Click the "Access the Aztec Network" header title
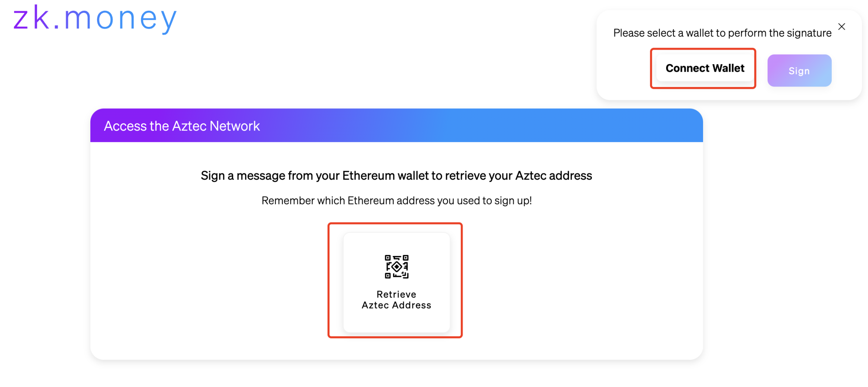 tap(182, 126)
